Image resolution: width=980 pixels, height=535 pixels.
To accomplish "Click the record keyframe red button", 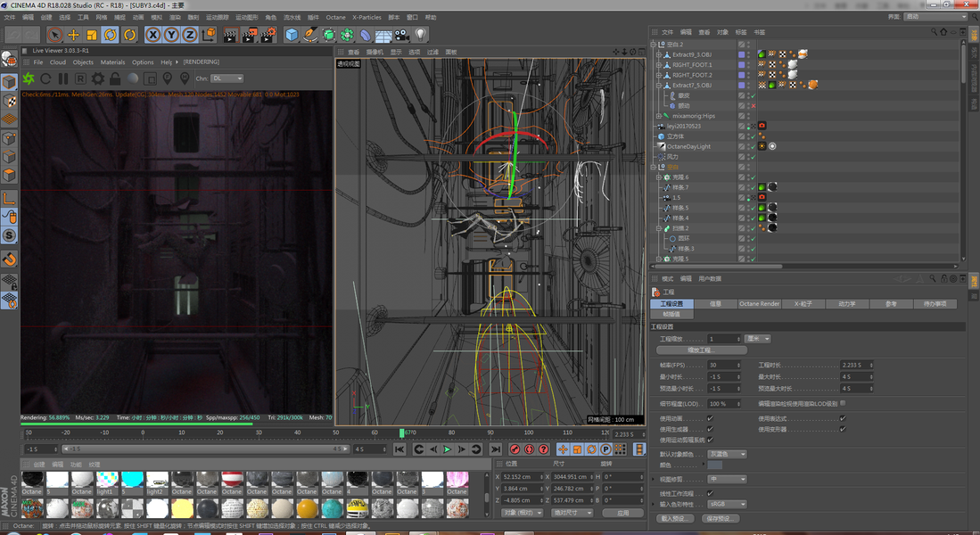I will pyautogui.click(x=515, y=449).
